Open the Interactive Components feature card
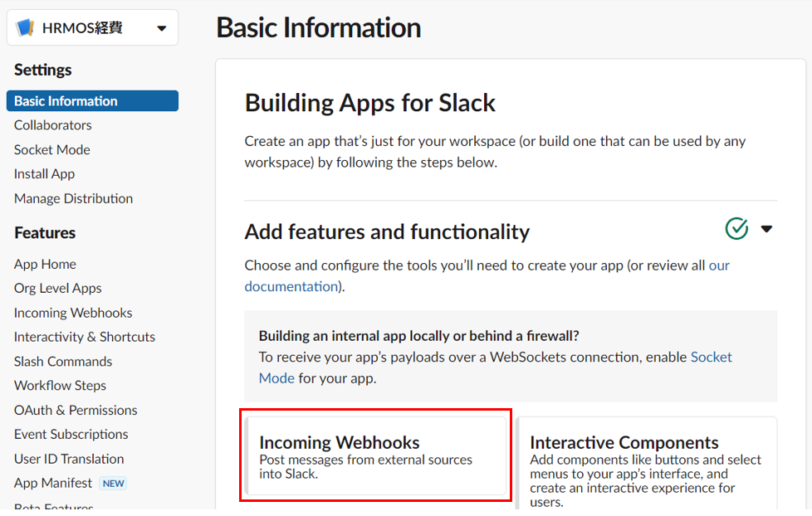This screenshot has height=516, width=812. pos(646,463)
